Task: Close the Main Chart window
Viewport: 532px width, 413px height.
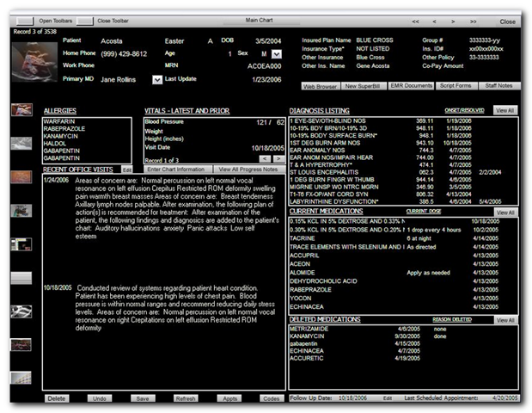Action: coord(508,22)
